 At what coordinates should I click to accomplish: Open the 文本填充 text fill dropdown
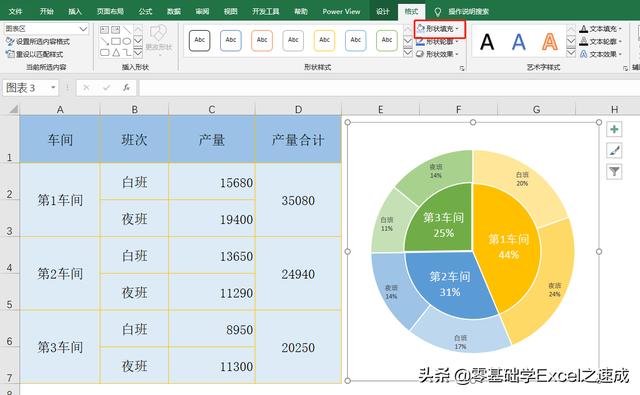coord(601,29)
